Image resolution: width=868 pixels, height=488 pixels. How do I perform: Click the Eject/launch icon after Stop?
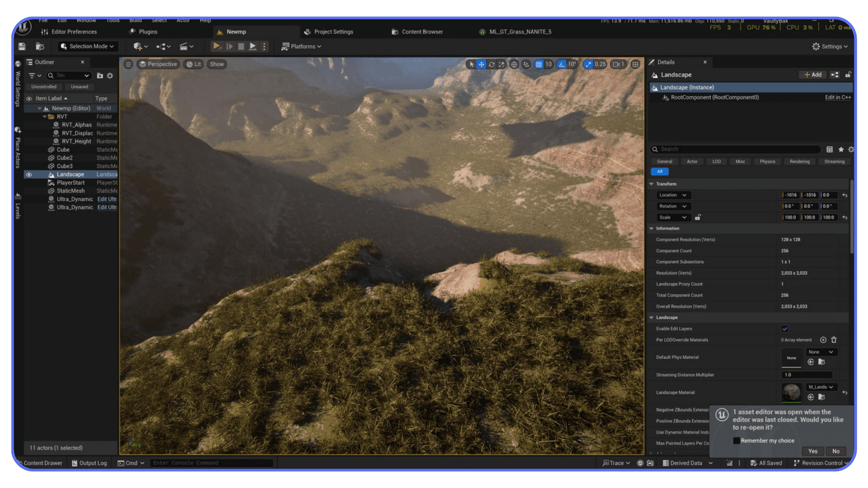click(253, 46)
